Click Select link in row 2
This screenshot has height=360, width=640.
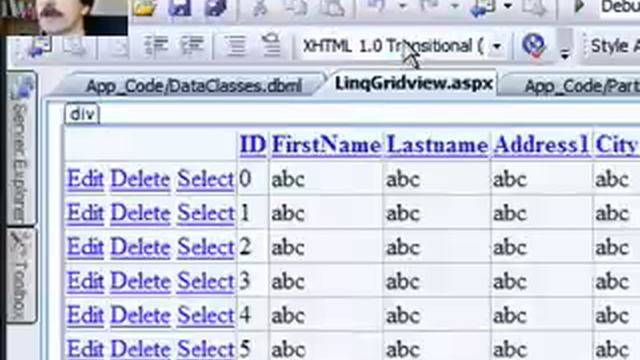pyautogui.click(x=205, y=247)
